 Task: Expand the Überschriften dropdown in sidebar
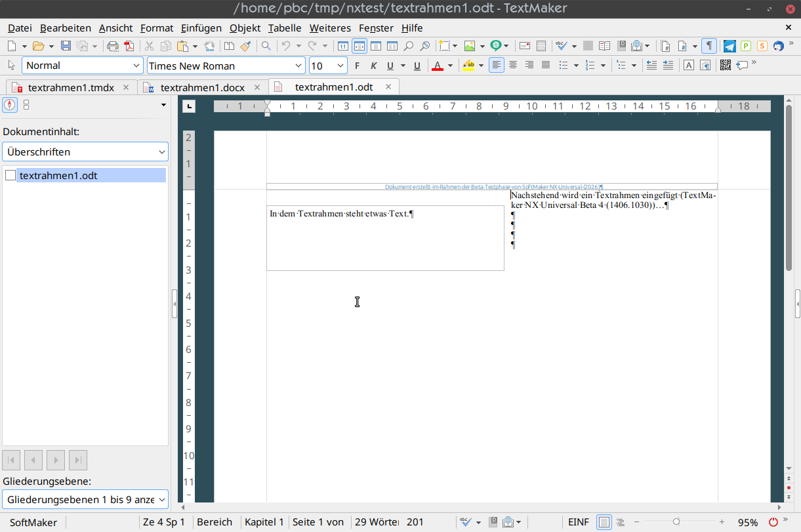point(85,152)
